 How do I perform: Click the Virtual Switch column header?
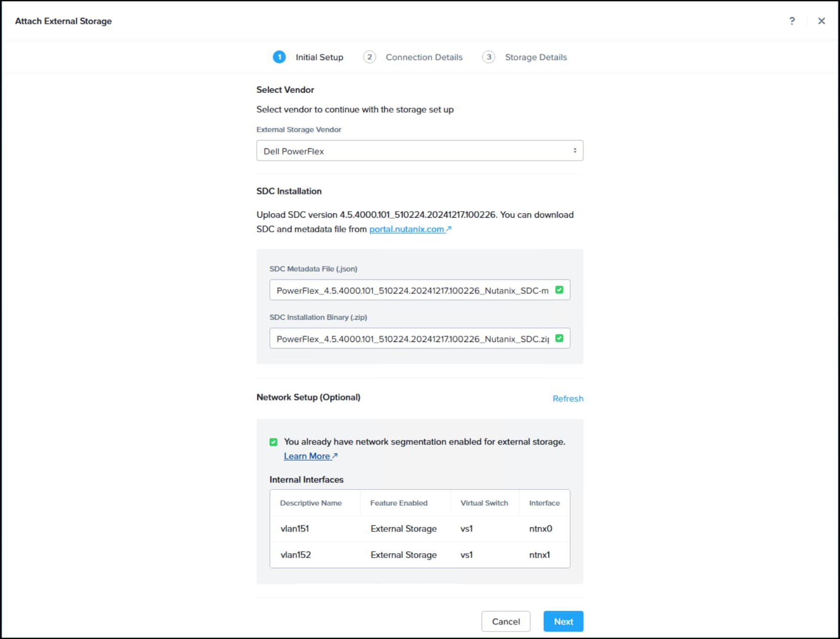(484, 503)
